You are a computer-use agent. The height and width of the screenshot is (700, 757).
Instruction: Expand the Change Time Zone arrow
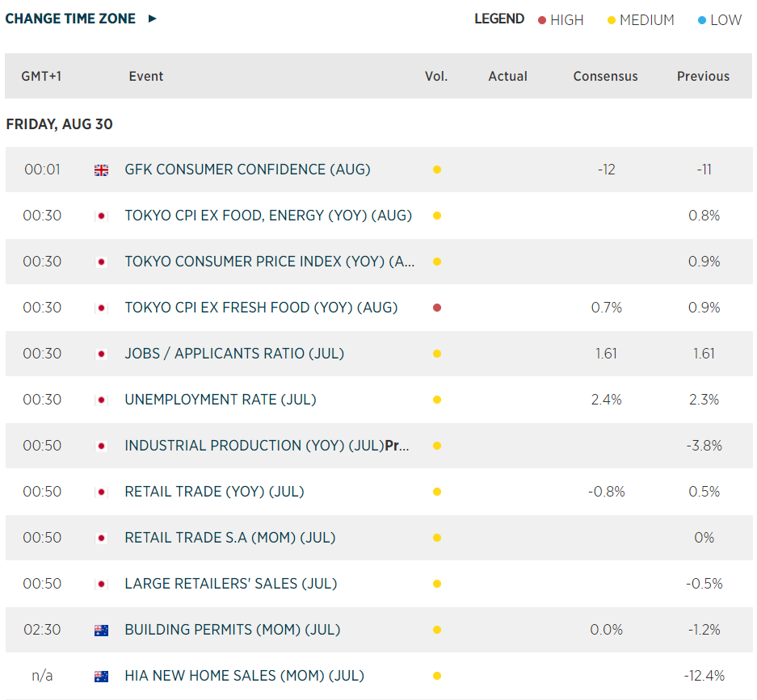[x=153, y=19]
